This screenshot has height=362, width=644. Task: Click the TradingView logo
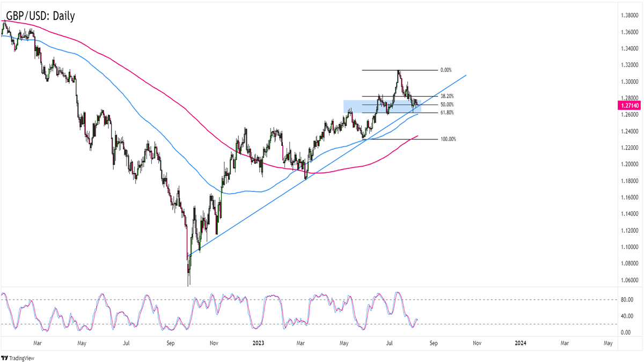click(x=17, y=358)
